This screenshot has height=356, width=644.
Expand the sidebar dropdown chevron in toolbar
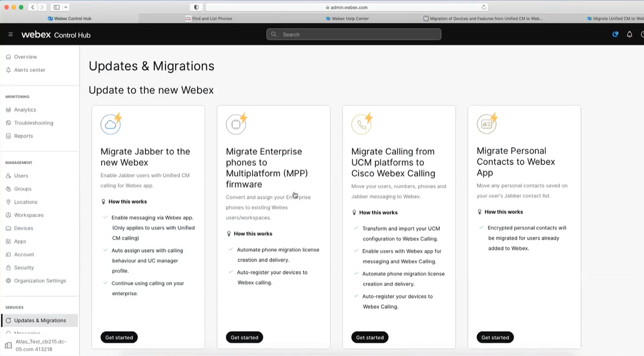(x=66, y=7)
